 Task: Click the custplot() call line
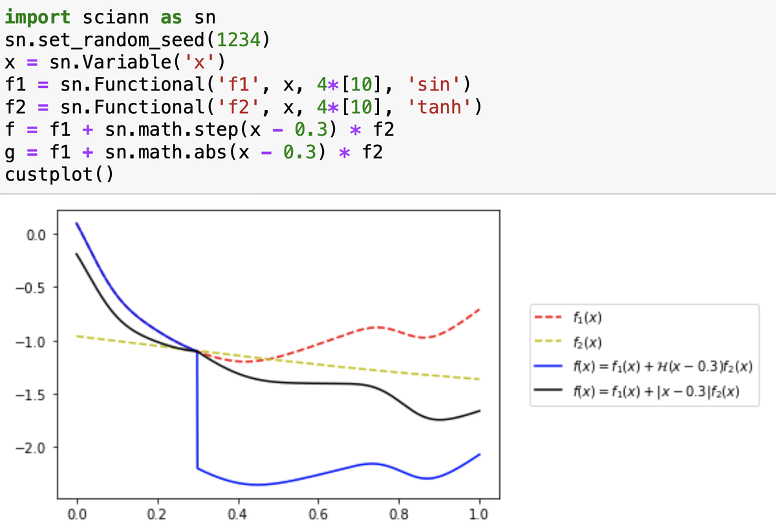click(x=59, y=175)
